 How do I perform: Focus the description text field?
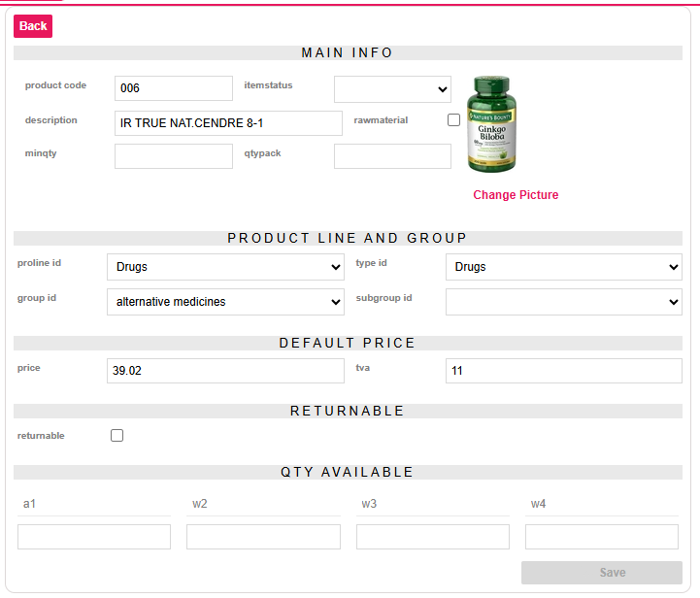pos(228,123)
